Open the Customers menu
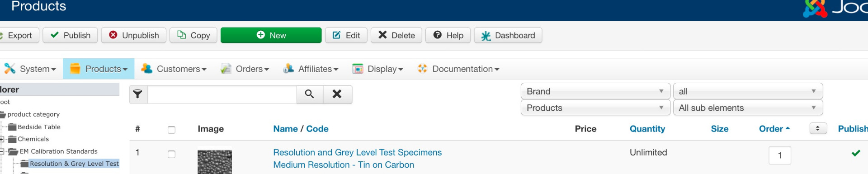Viewport: 868px width, 174px height. point(174,69)
